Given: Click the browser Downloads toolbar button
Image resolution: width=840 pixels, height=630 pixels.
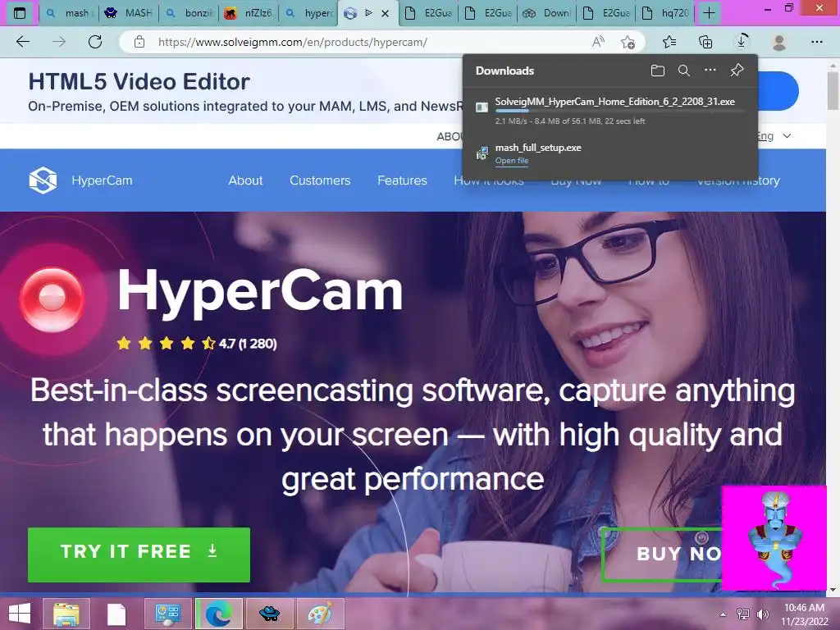Looking at the screenshot, I should click(x=742, y=42).
